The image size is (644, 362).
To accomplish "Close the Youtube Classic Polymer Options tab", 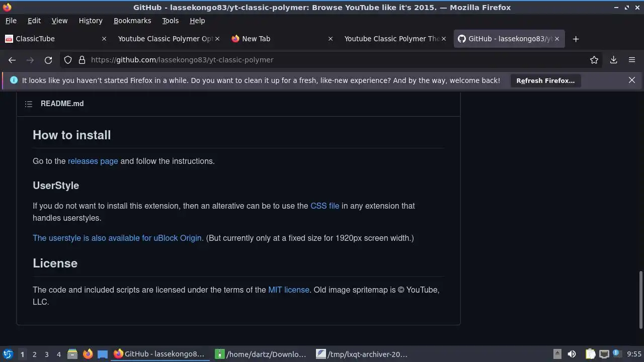I will tap(217, 39).
